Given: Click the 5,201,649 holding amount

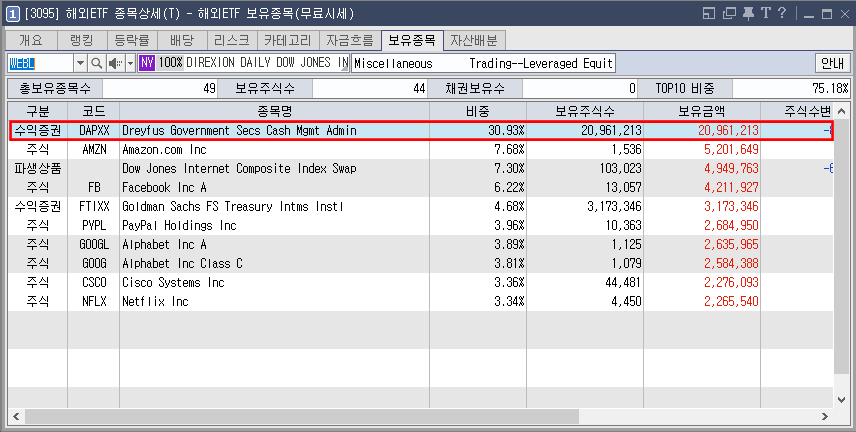Looking at the screenshot, I should click(x=731, y=149).
